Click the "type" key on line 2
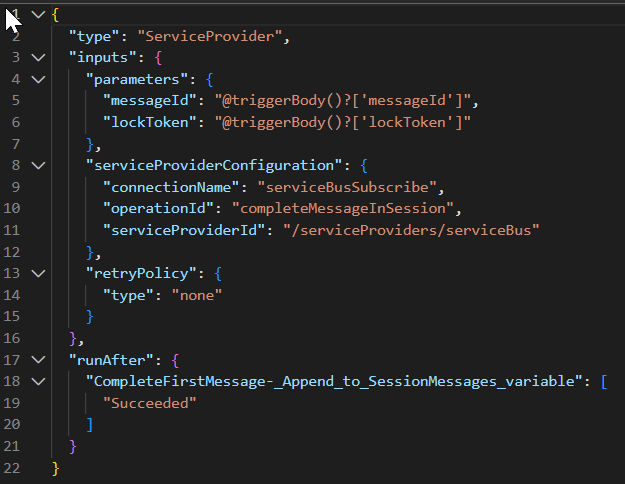 point(94,37)
